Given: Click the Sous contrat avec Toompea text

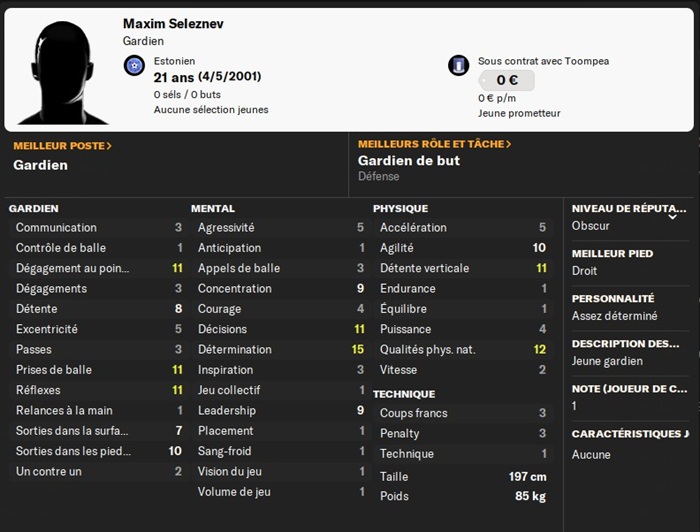Looking at the screenshot, I should (x=543, y=61).
